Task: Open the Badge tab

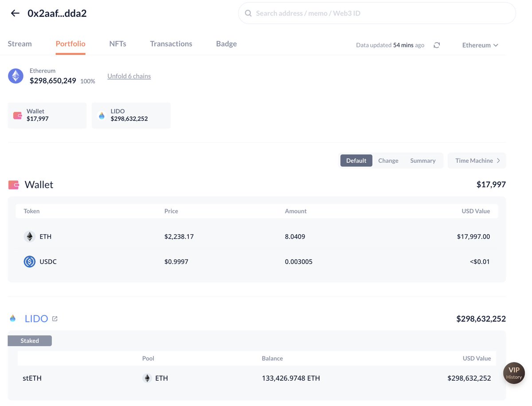Action: coord(227,43)
